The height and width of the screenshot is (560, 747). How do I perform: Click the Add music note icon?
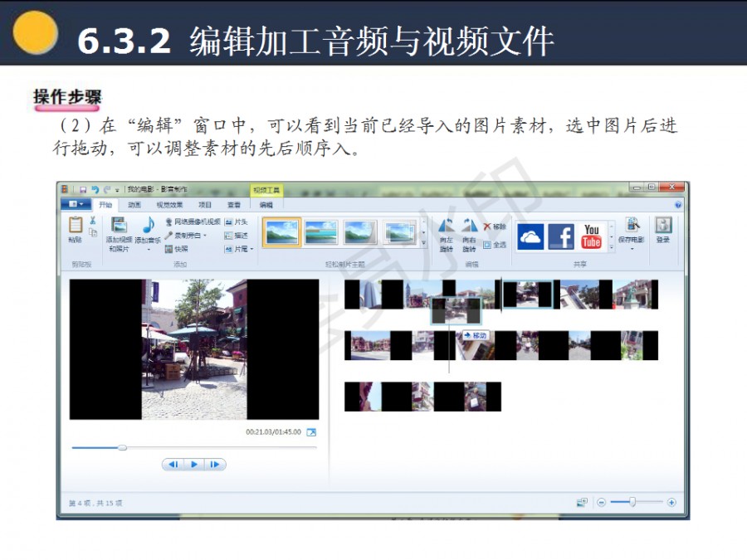(x=148, y=226)
